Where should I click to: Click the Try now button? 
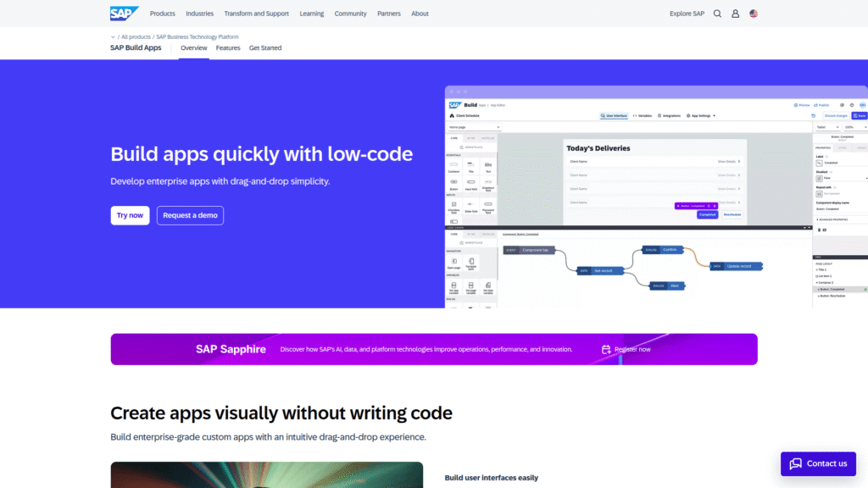coord(130,215)
